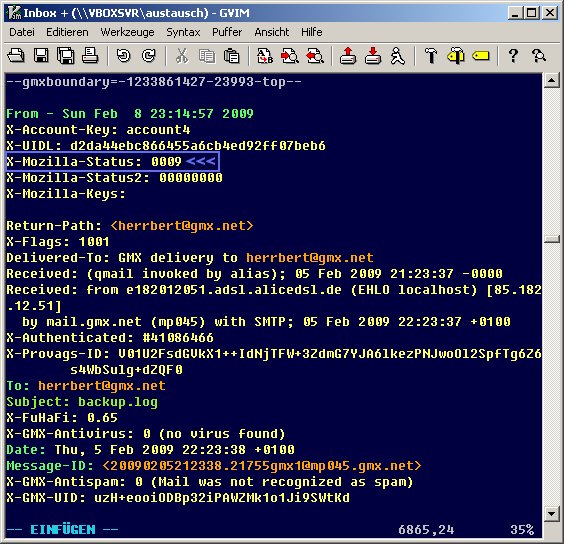Find next match with the search-forward icon
Image resolution: width=564 pixels, height=544 pixels.
[x=290, y=56]
